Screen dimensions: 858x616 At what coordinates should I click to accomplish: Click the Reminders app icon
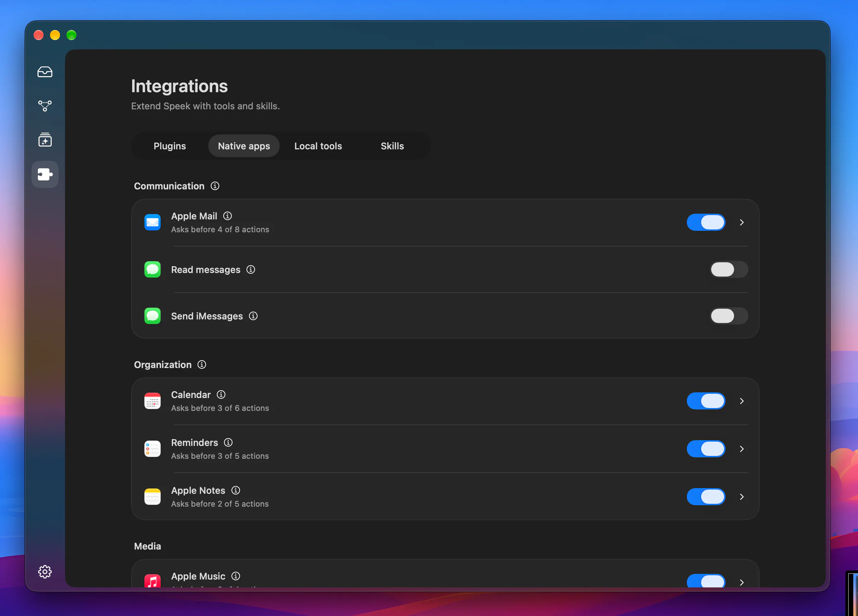coord(153,449)
